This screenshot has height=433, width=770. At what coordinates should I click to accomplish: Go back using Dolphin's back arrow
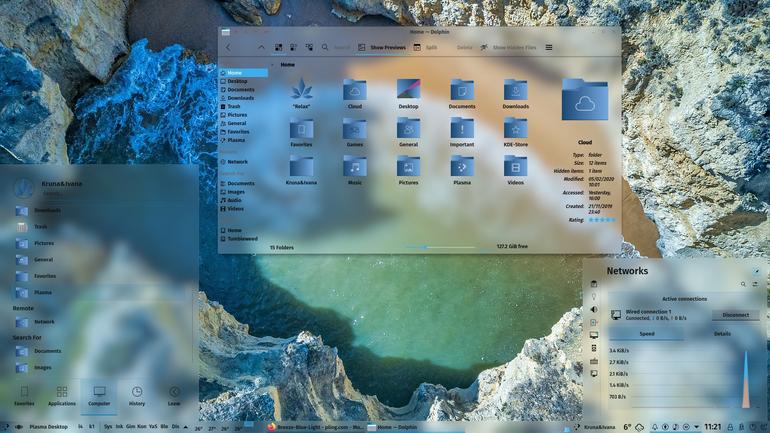[228, 47]
